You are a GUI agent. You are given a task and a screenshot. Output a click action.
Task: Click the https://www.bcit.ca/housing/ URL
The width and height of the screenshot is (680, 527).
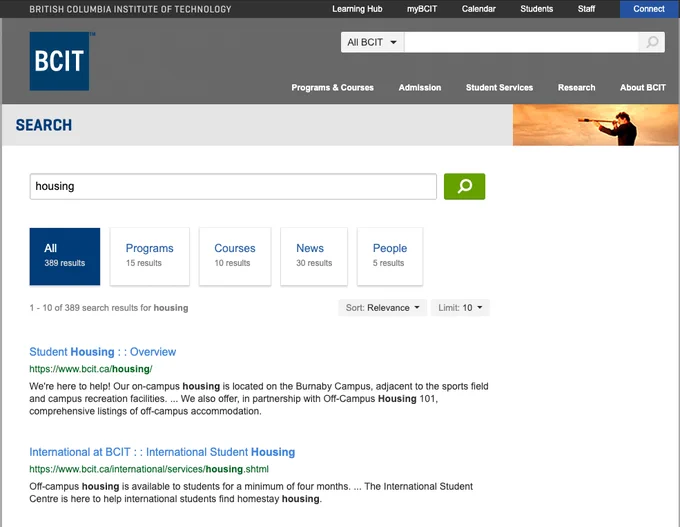click(91, 369)
